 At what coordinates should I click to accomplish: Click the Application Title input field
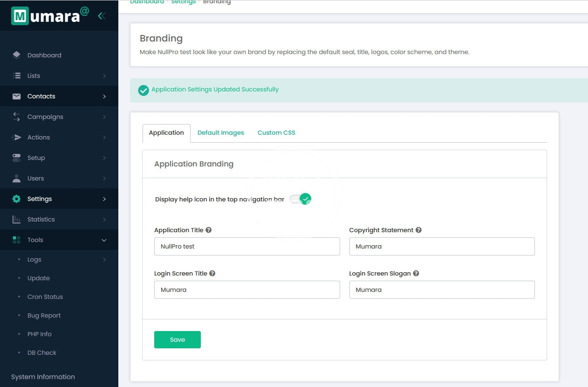click(247, 246)
